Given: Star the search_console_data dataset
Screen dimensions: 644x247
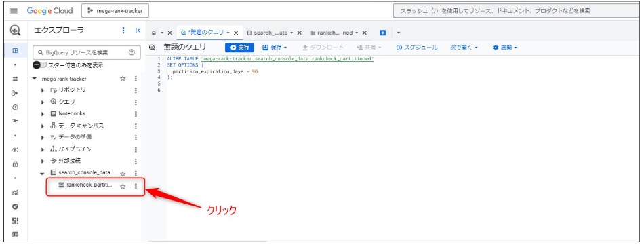Looking at the screenshot, I should [x=123, y=174].
